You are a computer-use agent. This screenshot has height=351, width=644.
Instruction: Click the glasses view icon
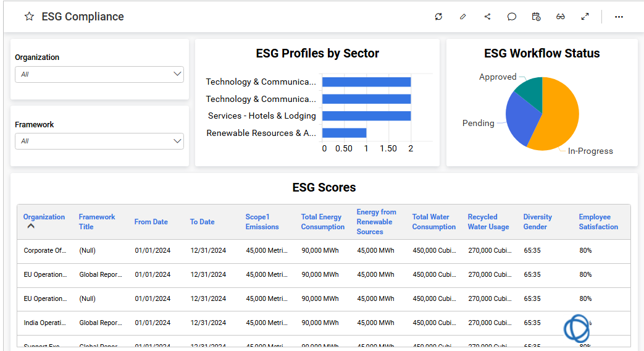(561, 17)
